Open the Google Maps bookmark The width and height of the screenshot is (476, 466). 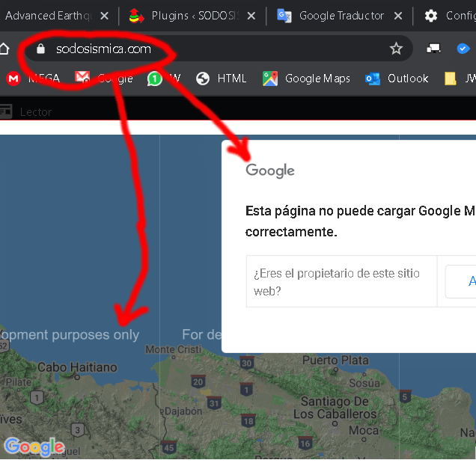pos(306,79)
